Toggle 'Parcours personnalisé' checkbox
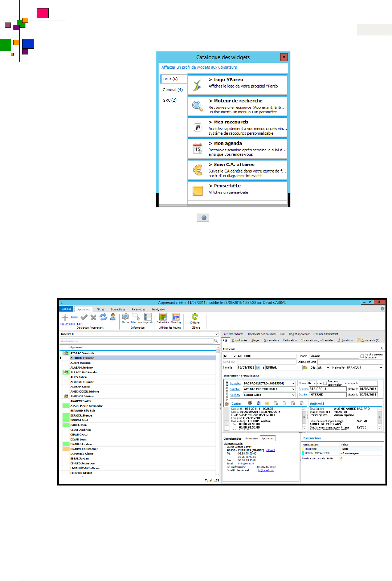392x581 pixels. (x=325, y=383)
